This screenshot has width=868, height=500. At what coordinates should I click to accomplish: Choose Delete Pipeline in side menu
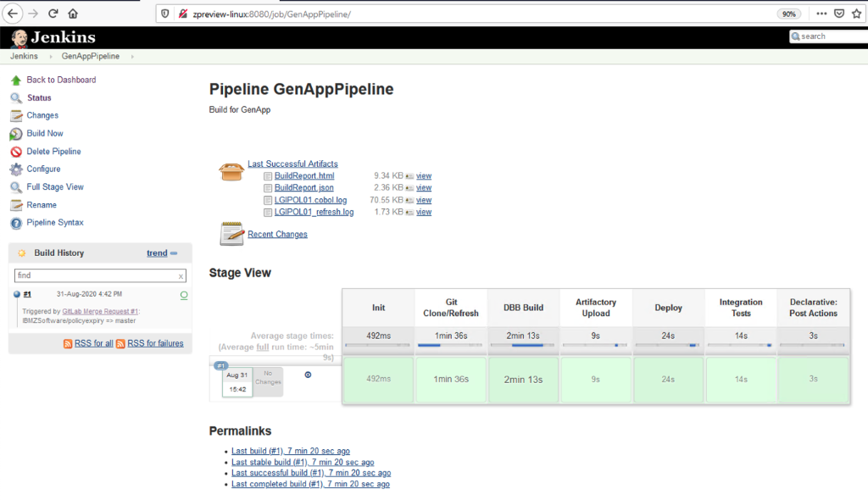[53, 151]
